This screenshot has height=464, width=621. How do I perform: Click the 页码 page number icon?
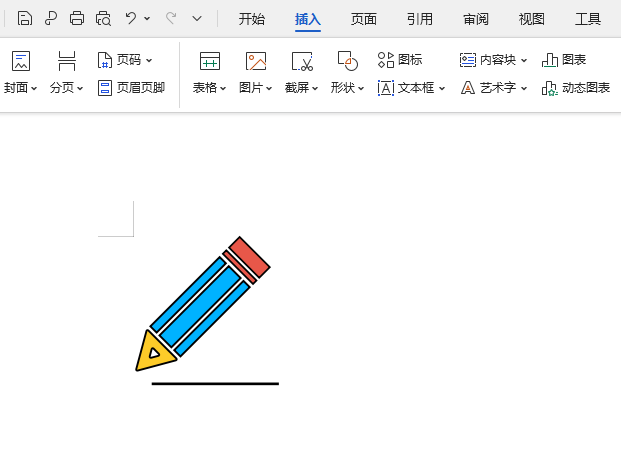(105, 60)
